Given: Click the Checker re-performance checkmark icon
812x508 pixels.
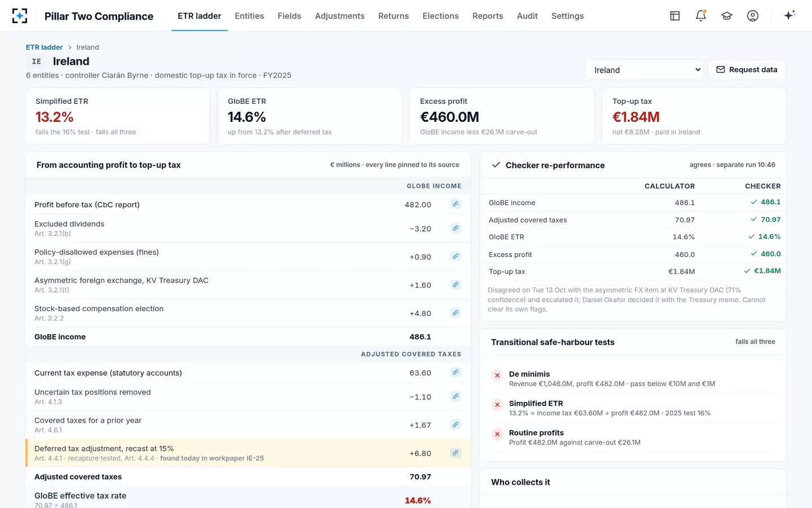Looking at the screenshot, I should coord(496,165).
